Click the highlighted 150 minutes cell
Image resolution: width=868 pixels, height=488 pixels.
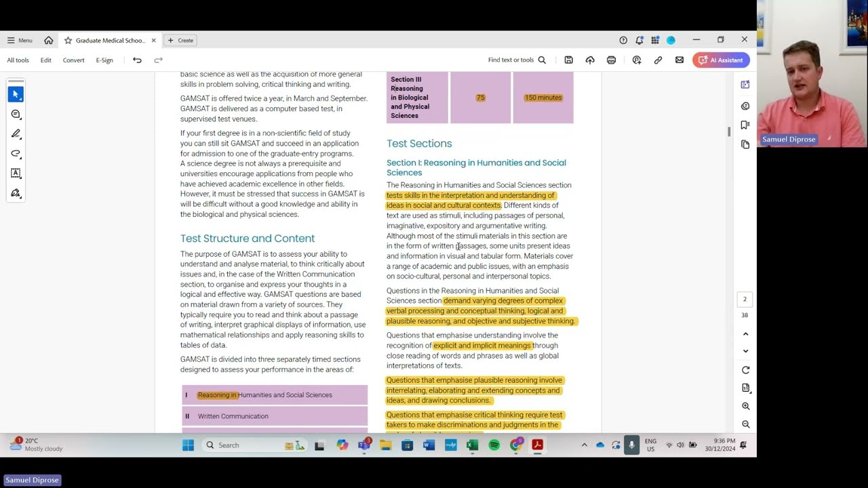pos(543,98)
